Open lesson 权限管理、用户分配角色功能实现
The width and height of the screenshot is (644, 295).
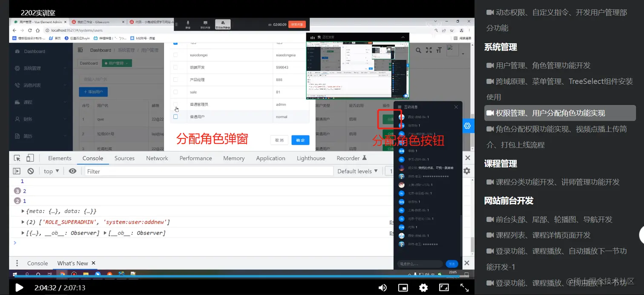coord(560,113)
